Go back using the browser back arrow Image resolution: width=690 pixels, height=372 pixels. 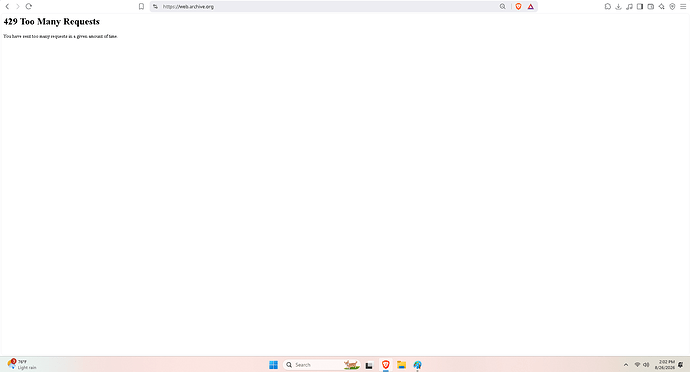point(7,7)
